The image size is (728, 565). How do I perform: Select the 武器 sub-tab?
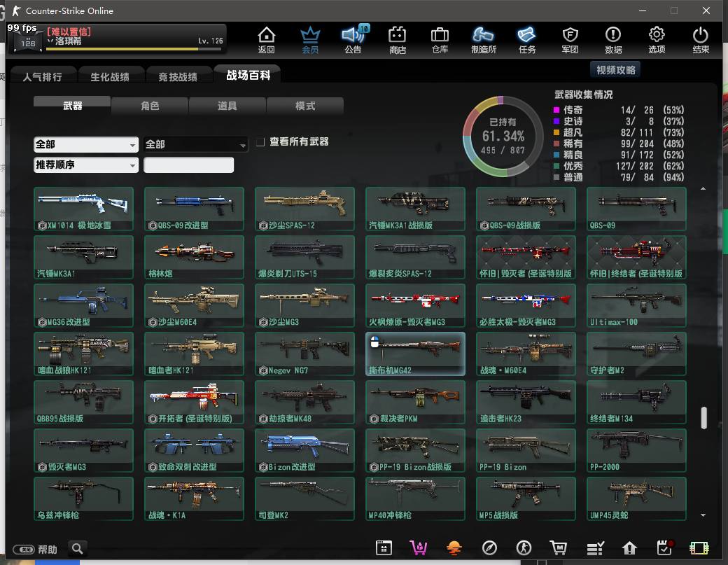(x=72, y=106)
